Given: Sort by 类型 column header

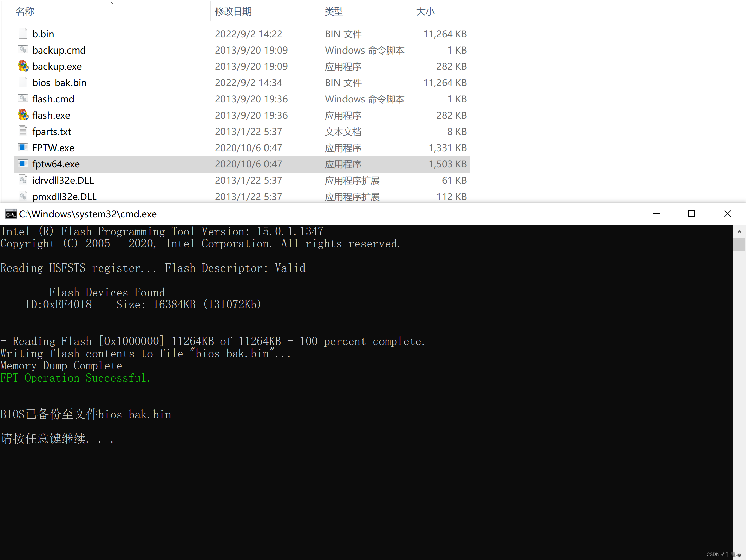Looking at the screenshot, I should (334, 12).
